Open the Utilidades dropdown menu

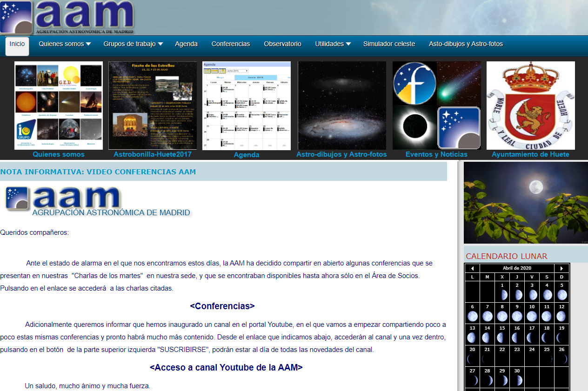333,44
